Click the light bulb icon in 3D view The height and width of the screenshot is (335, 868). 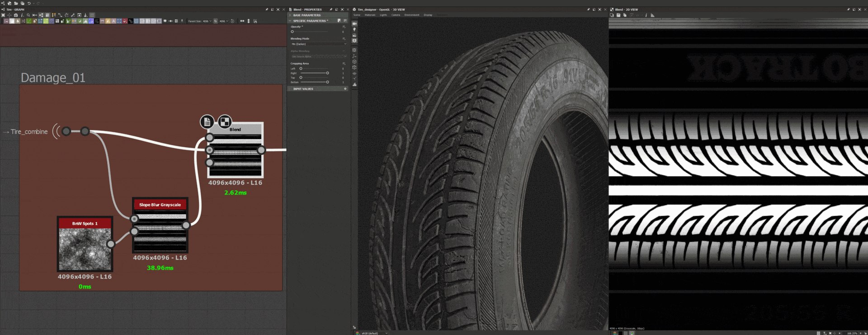(354, 29)
